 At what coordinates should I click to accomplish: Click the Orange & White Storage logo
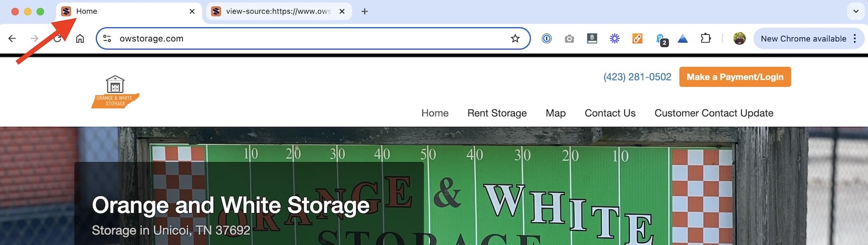click(115, 92)
